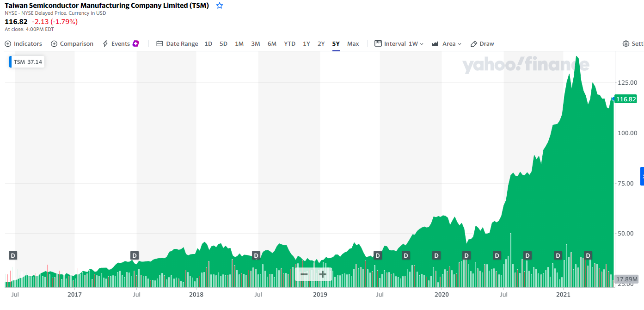This screenshot has height=310, width=644.
Task: Click the Date Range calendar icon
Action: coord(160,43)
